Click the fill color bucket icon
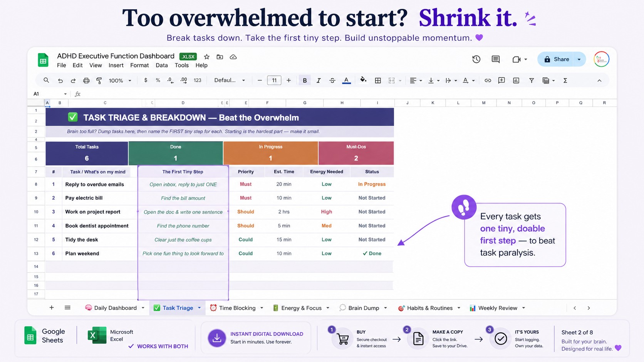The height and width of the screenshot is (362, 644). 363,80
